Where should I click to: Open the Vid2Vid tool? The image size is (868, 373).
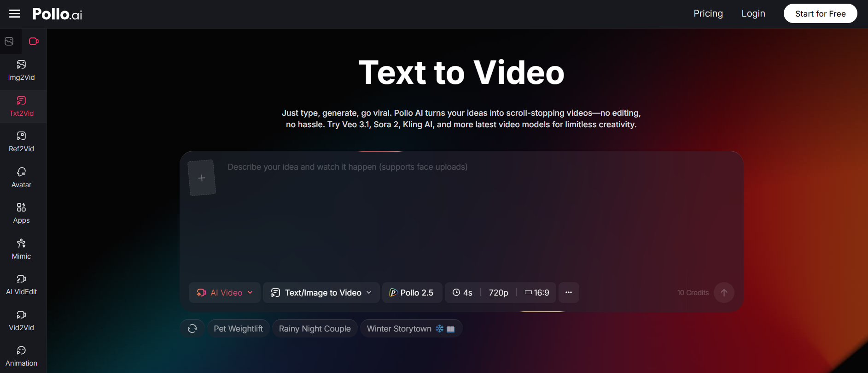(22, 320)
